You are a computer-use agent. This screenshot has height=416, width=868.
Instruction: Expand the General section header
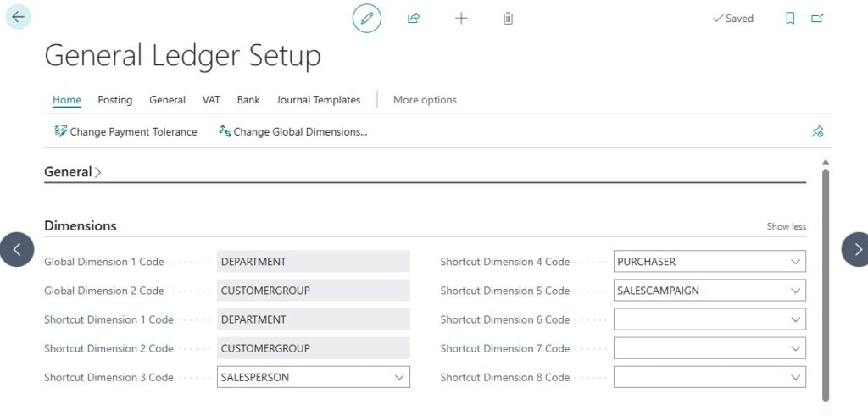(x=72, y=172)
